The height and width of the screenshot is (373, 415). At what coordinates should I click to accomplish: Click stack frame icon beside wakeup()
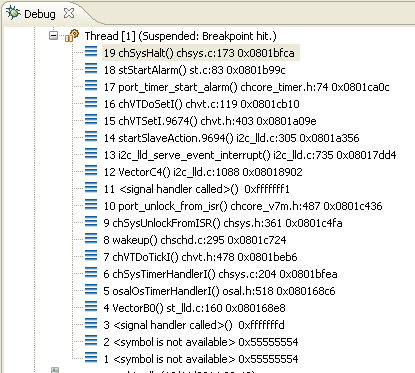pyautogui.click(x=91, y=238)
